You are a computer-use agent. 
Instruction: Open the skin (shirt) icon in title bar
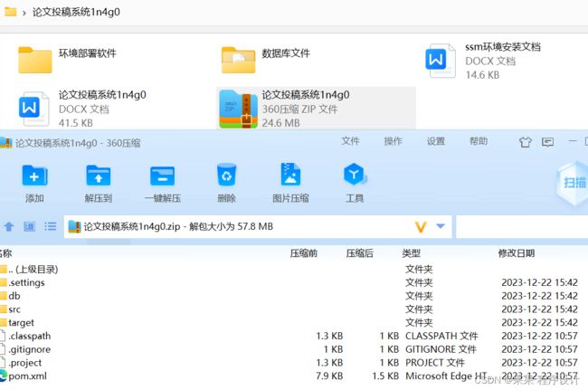525,142
